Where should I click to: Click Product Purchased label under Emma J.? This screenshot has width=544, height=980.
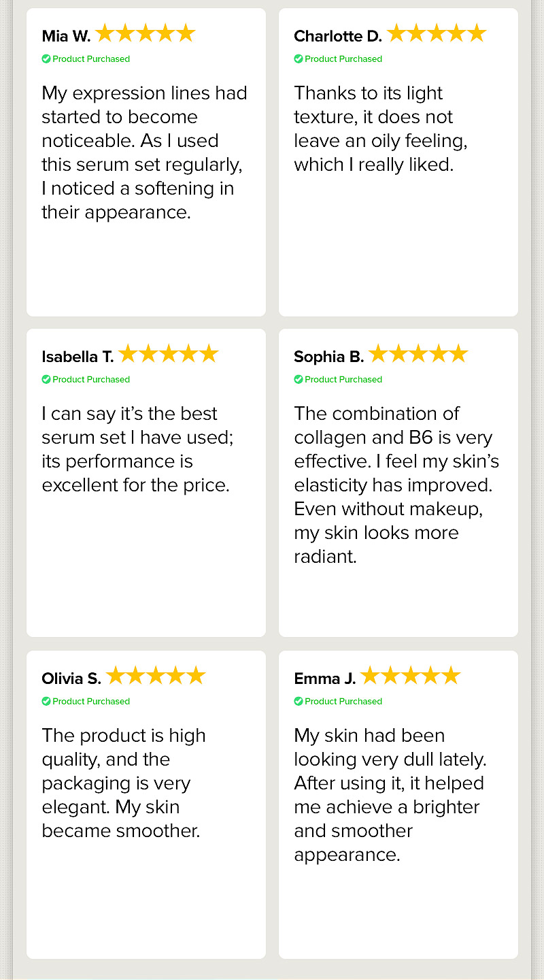[x=343, y=702]
